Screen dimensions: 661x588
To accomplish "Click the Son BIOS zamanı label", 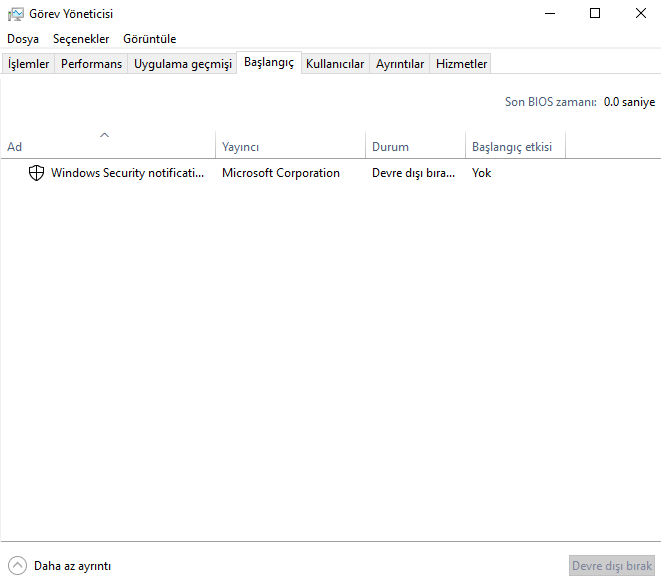I will point(551,102).
